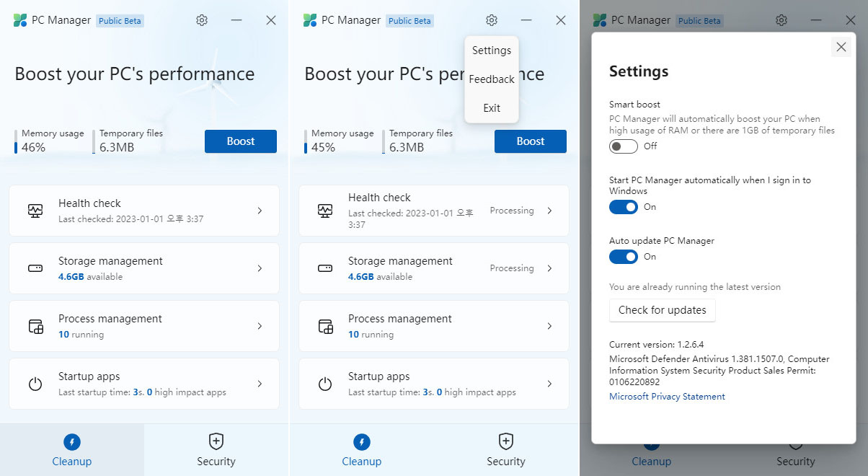Image resolution: width=868 pixels, height=476 pixels.
Task: Expand Health check chevron in middle window
Action: pos(549,211)
